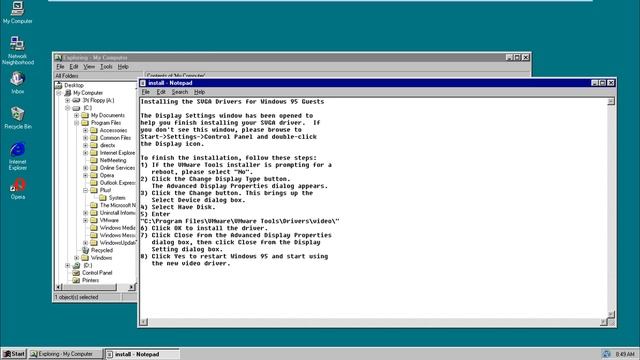
Task: Click the 3½ Floppy (A:) drive icon
Action: (x=76, y=100)
